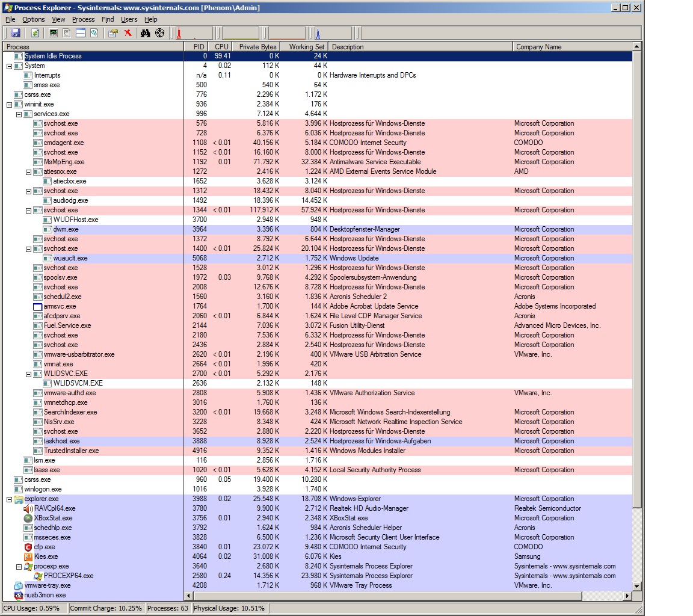Image resolution: width=693 pixels, height=616 pixels.
Task: Click the explorer.exe folder icon
Action: pyautogui.click(x=19, y=499)
